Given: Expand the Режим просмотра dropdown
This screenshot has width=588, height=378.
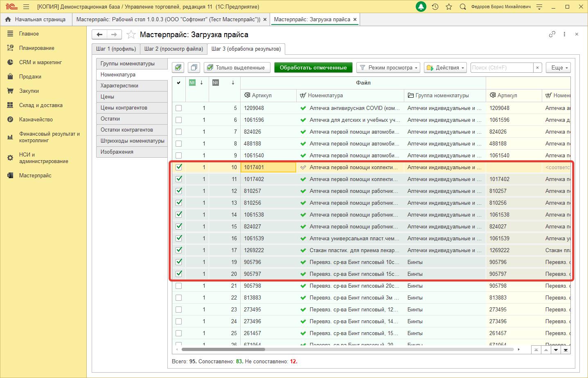Looking at the screenshot, I should pyautogui.click(x=388, y=68).
